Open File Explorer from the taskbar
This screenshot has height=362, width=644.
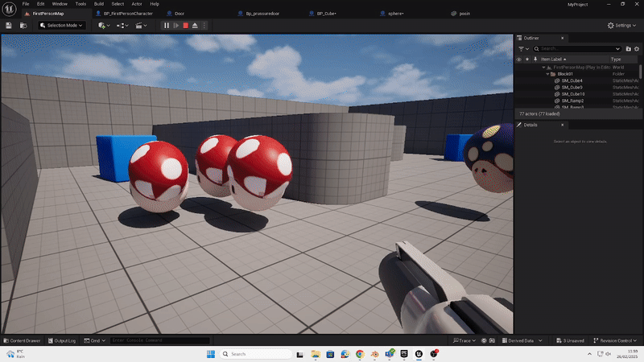click(x=316, y=354)
